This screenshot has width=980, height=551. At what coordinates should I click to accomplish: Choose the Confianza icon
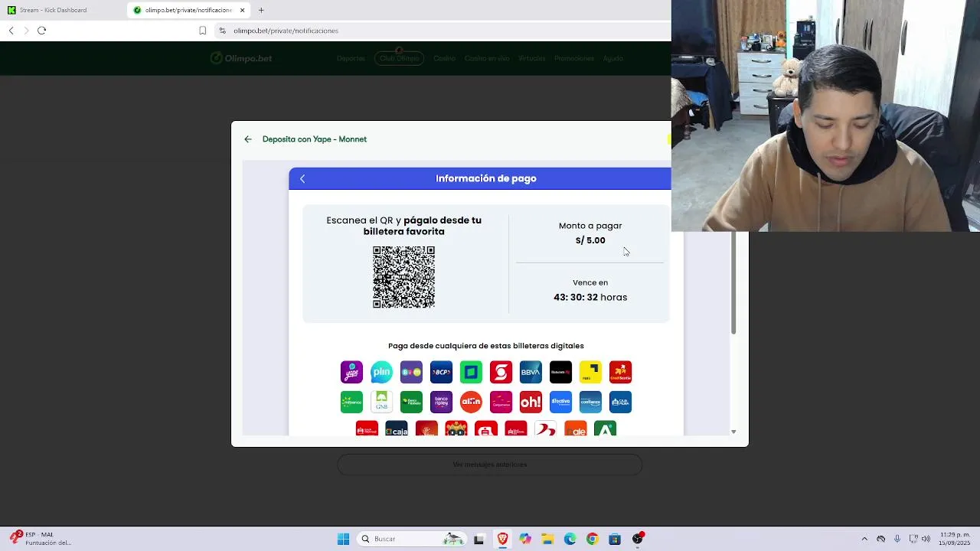(x=590, y=402)
